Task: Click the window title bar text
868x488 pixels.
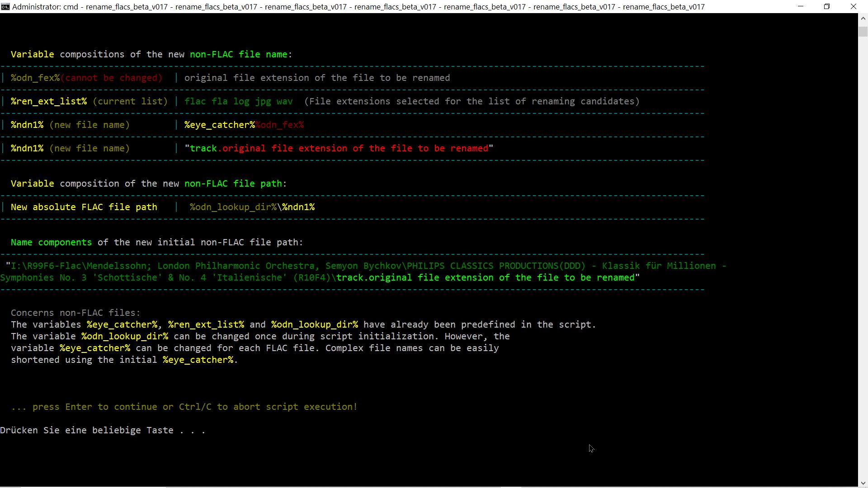Action: tap(358, 6)
